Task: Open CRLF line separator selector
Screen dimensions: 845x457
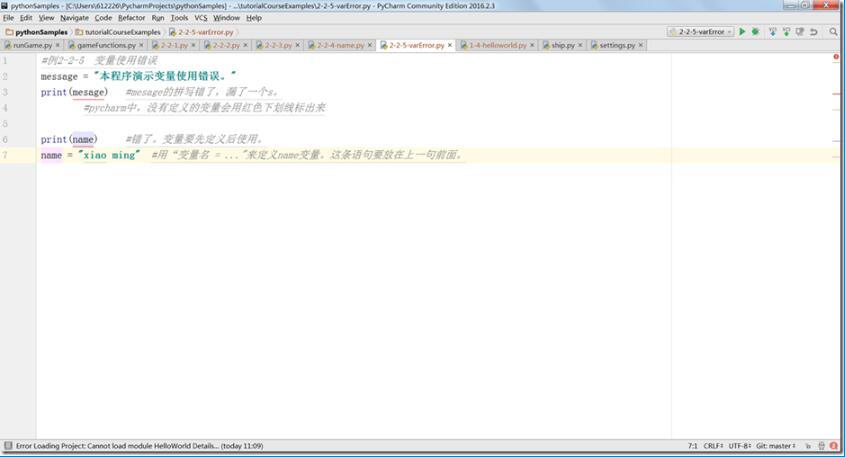Action: (713, 446)
